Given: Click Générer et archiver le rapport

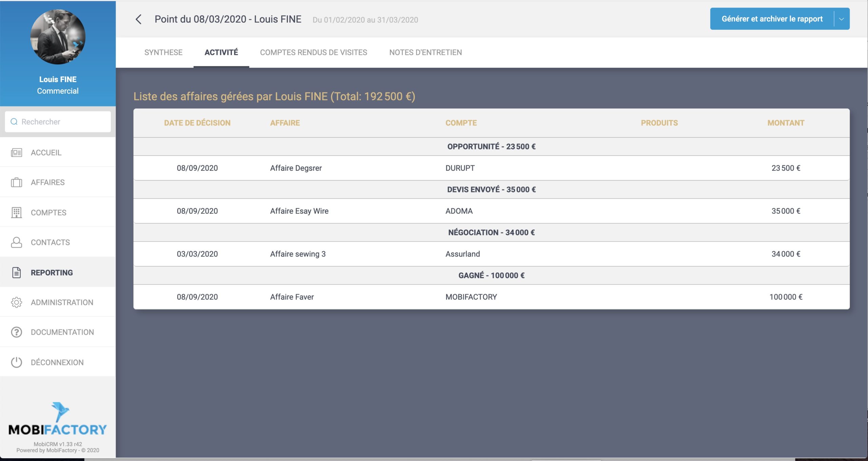Looking at the screenshot, I should coord(772,19).
